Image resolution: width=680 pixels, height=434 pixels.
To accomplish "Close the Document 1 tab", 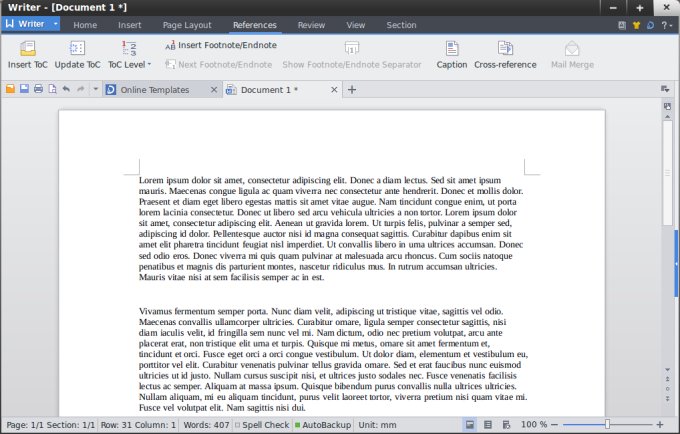I will pos(334,90).
